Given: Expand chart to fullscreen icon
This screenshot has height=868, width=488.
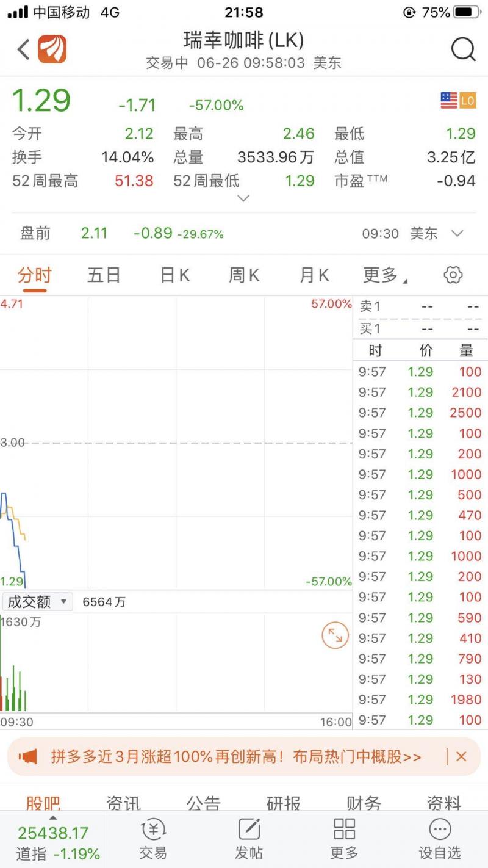Looking at the screenshot, I should [335, 636].
